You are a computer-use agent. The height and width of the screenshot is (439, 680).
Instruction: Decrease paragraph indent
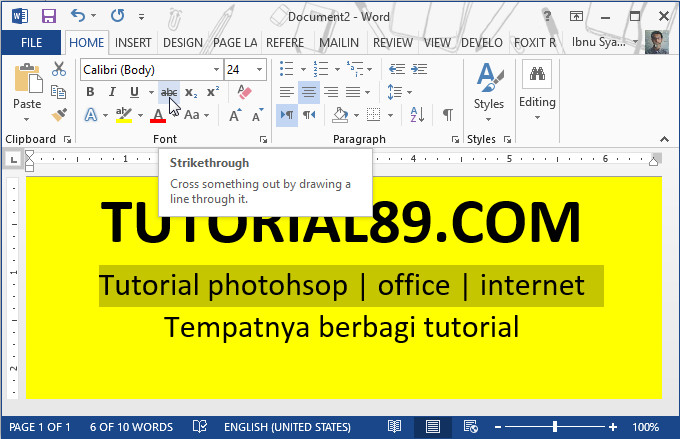click(x=397, y=69)
